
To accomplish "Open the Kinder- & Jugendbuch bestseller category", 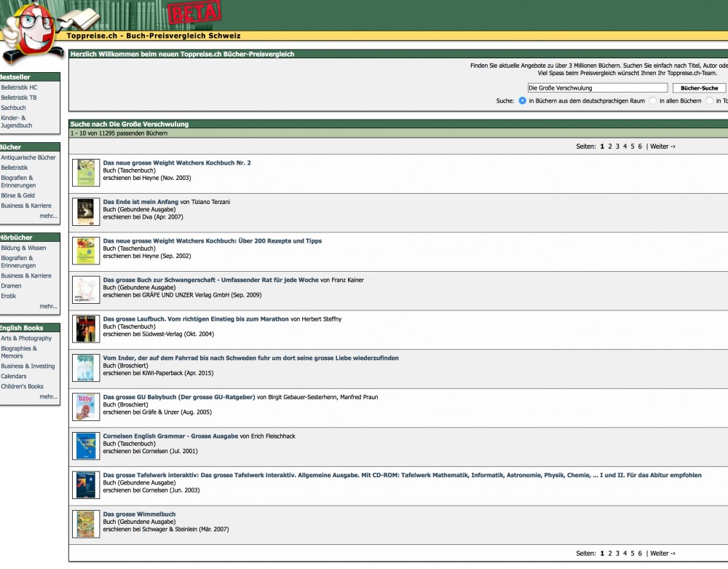I will (16, 121).
